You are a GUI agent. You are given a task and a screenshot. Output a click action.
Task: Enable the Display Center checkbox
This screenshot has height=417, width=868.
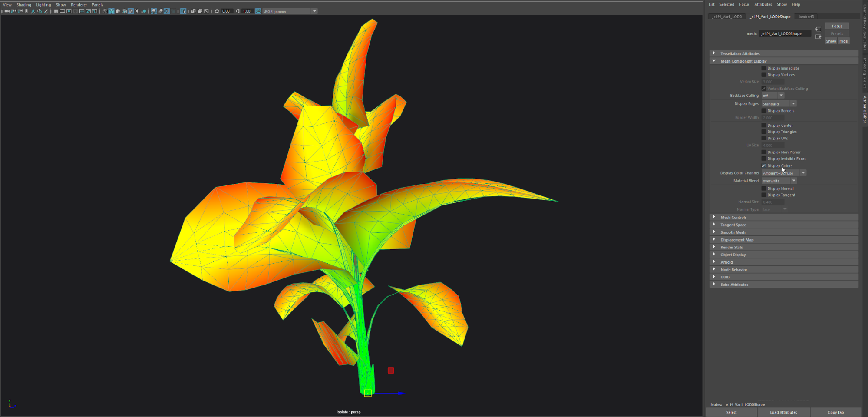tap(764, 126)
